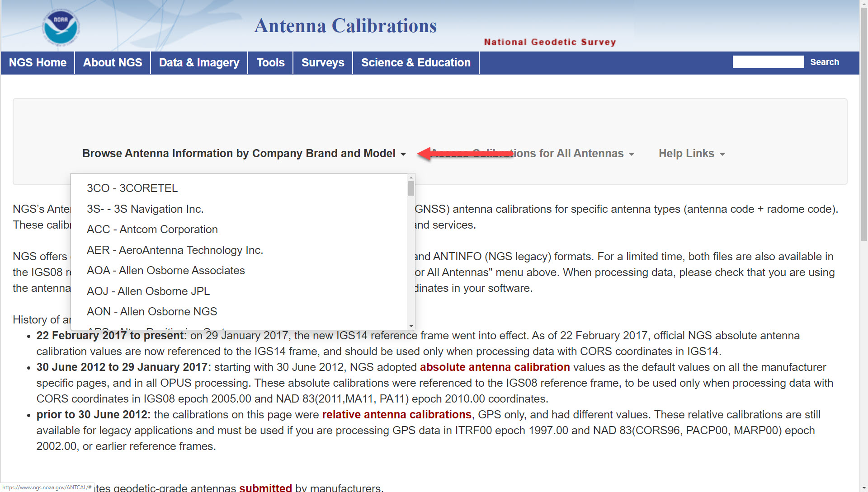Viewport: 868px width, 492px height.
Task: Open the Surveys navigation item
Action: pos(322,63)
